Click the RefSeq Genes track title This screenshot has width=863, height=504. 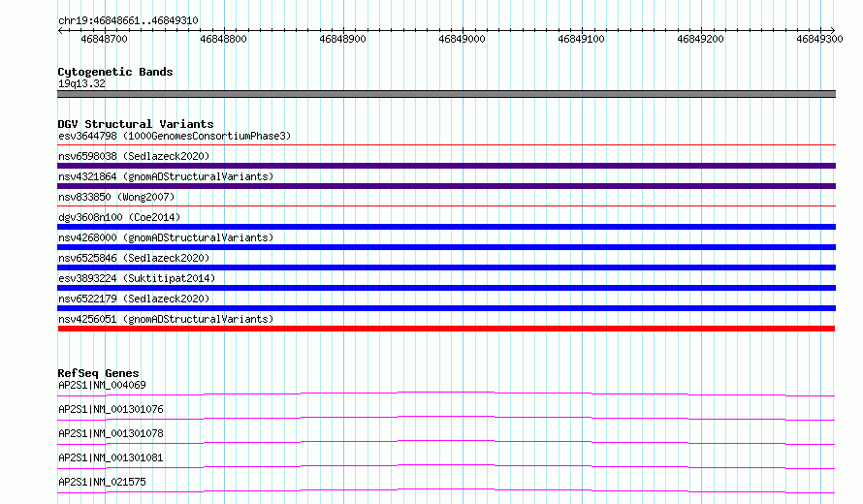click(98, 373)
